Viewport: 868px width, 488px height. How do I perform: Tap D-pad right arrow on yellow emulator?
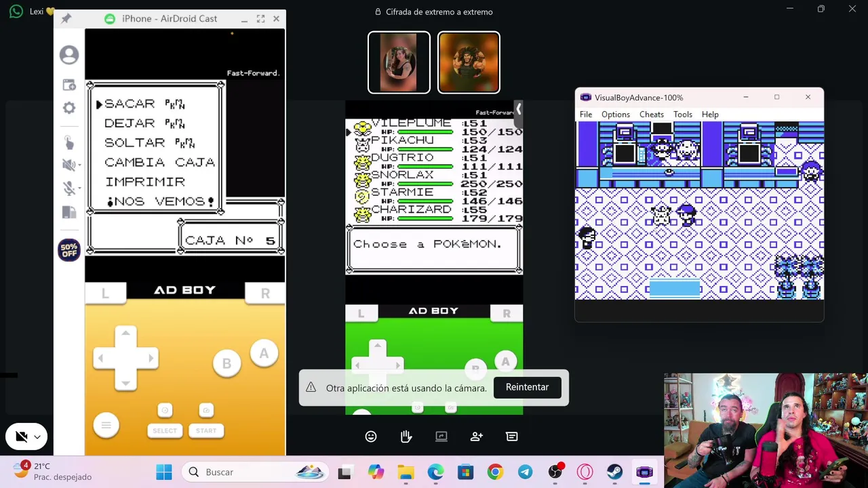tap(150, 358)
